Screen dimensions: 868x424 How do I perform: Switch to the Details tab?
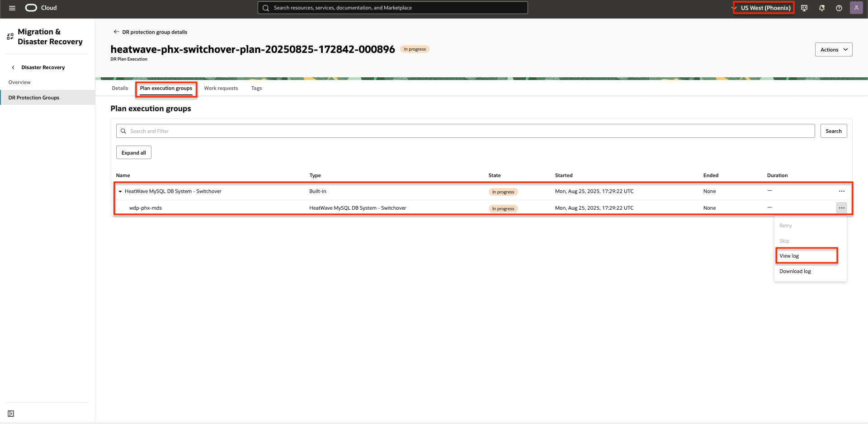(120, 88)
